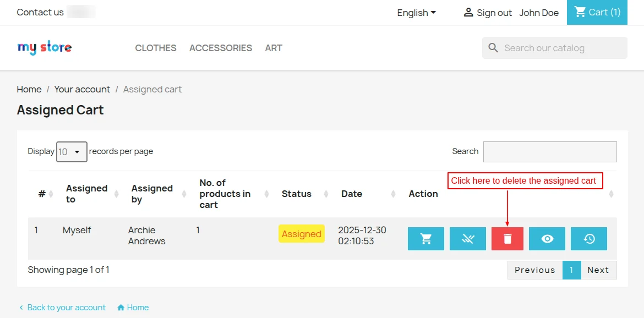Open the ACCESSORIES menu
The width and height of the screenshot is (644, 318).
[x=221, y=48]
